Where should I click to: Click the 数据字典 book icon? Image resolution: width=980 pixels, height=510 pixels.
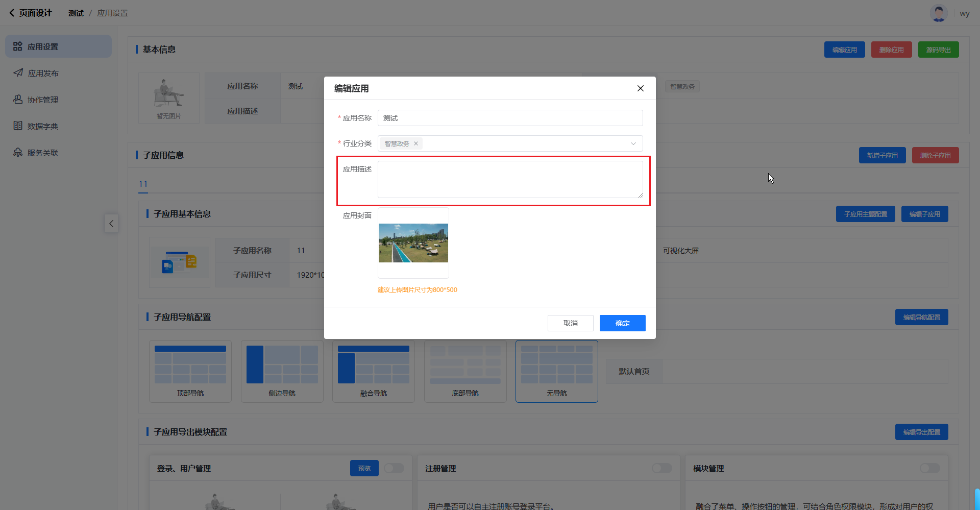[x=18, y=126]
